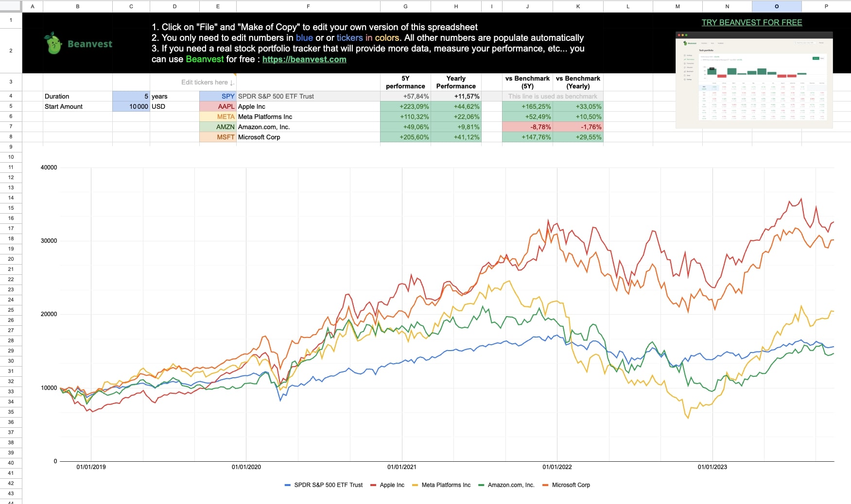Click the Meta Platforms Inc name cell
Screen dimensions: 851x504
pyautogui.click(x=308, y=117)
